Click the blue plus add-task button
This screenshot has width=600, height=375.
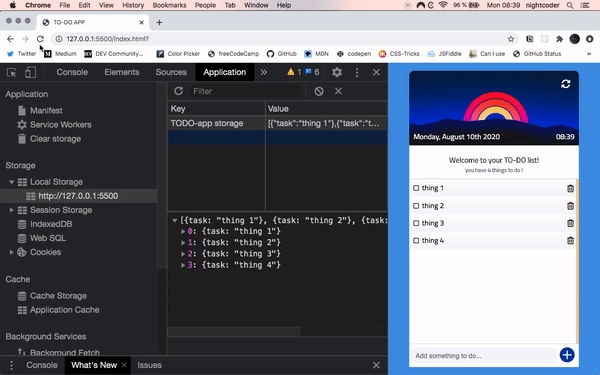[567, 355]
